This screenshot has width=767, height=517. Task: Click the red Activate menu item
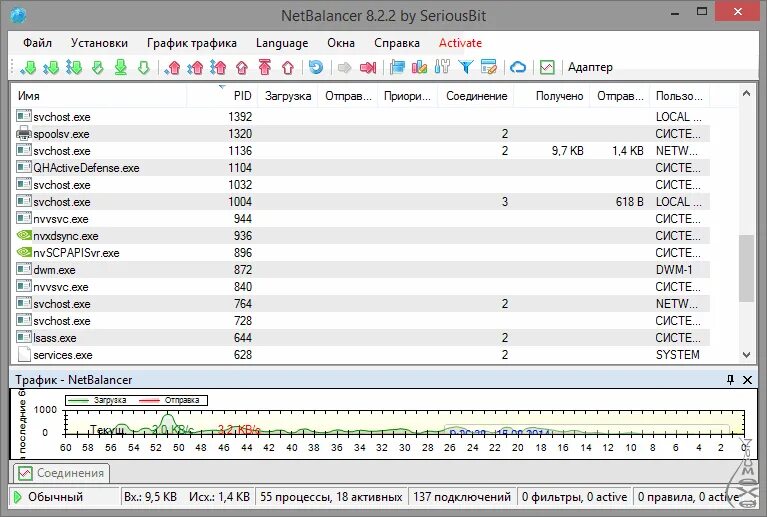point(460,43)
